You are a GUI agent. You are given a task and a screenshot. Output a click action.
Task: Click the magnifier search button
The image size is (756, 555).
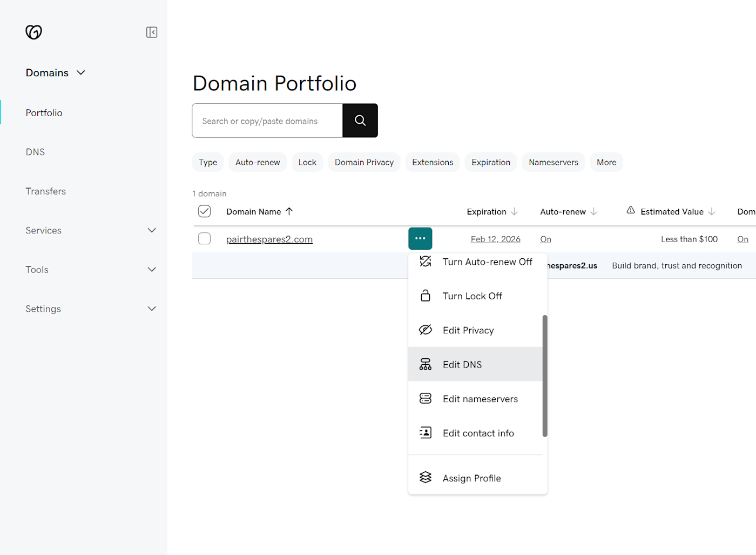[x=360, y=121]
